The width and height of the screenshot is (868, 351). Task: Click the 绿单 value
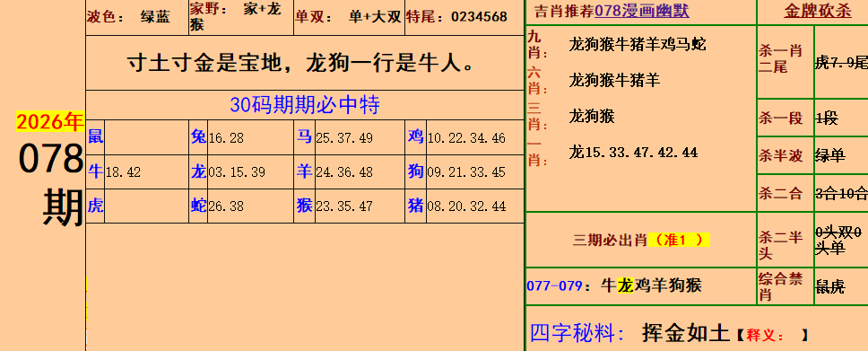tap(829, 156)
